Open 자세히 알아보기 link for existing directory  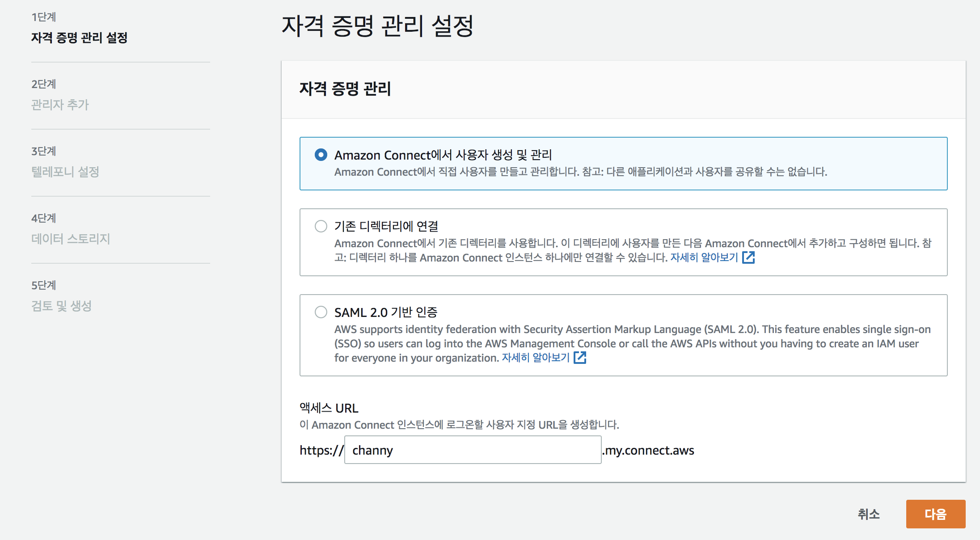(x=704, y=257)
